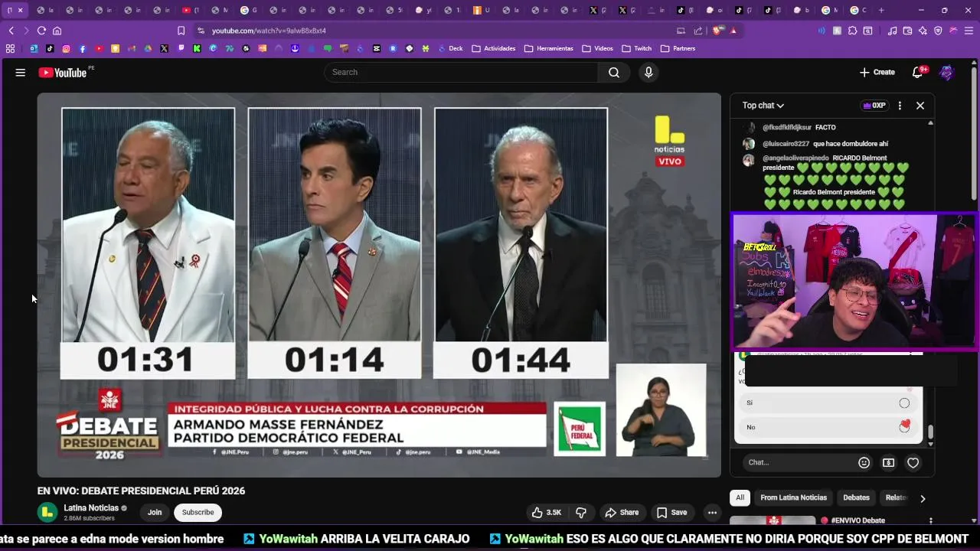Go back in browser history
This screenshot has height=551, width=980.
[x=11, y=31]
